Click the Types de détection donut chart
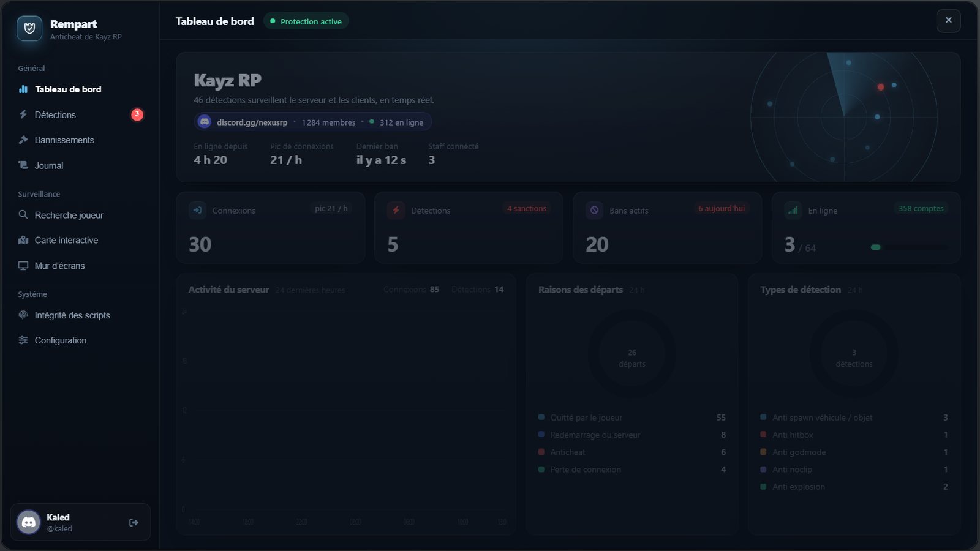980x551 pixels. [854, 354]
